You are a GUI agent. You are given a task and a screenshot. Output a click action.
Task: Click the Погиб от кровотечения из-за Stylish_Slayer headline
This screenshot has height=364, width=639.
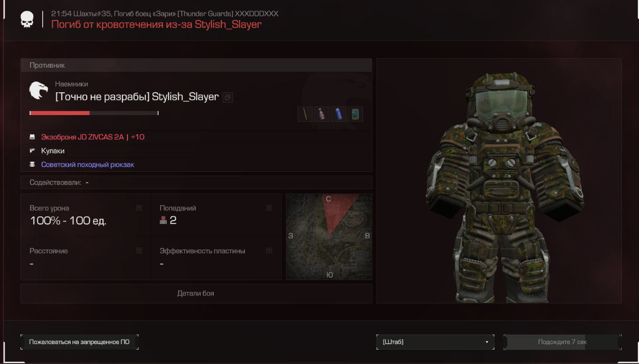[x=156, y=24]
